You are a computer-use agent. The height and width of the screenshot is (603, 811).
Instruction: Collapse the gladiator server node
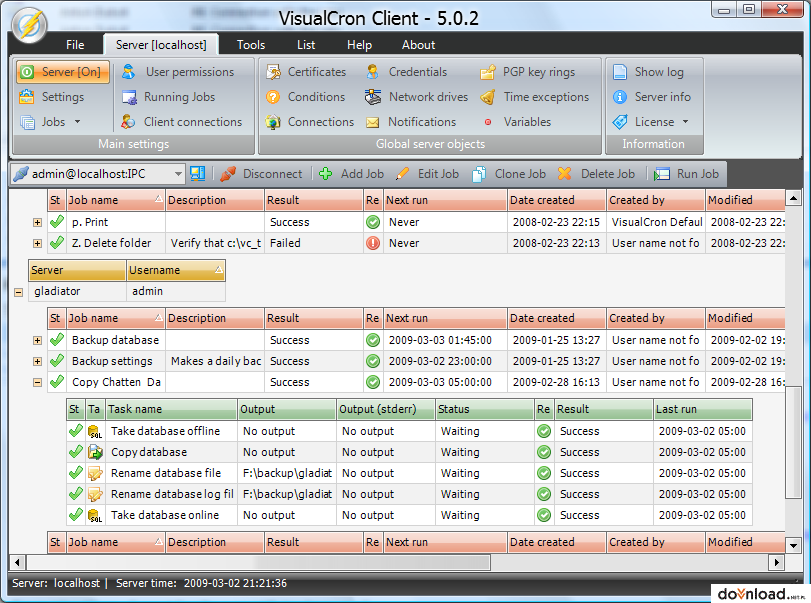click(x=19, y=292)
